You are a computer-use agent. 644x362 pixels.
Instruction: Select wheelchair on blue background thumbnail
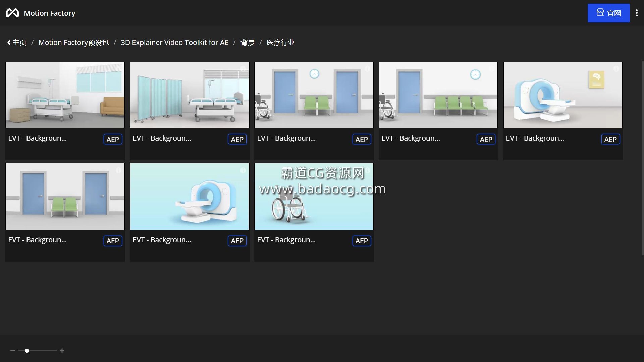pos(314,196)
